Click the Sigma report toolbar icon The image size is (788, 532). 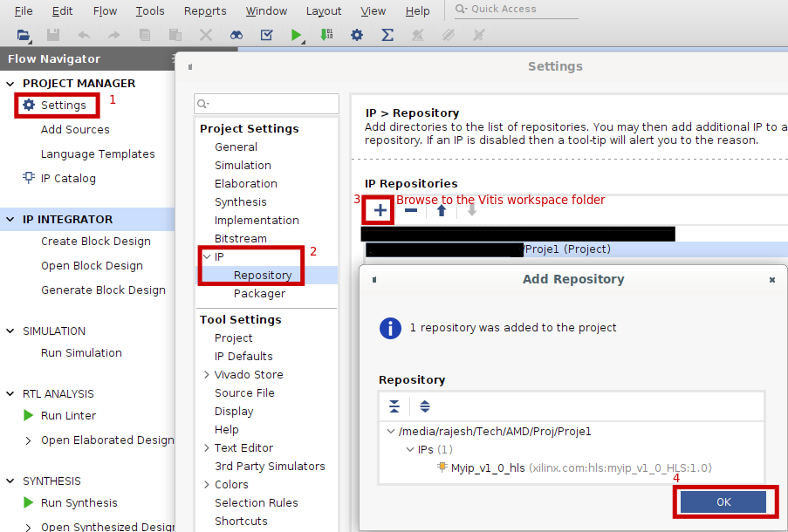pos(387,35)
